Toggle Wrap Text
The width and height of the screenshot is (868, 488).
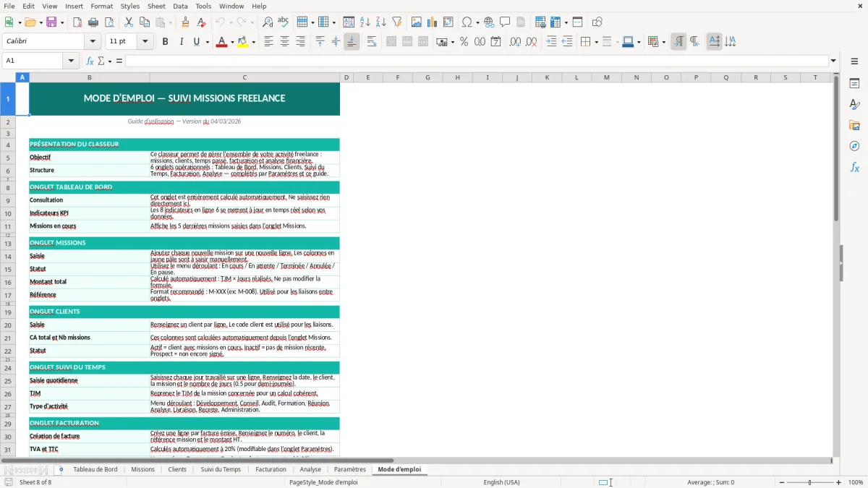(372, 42)
